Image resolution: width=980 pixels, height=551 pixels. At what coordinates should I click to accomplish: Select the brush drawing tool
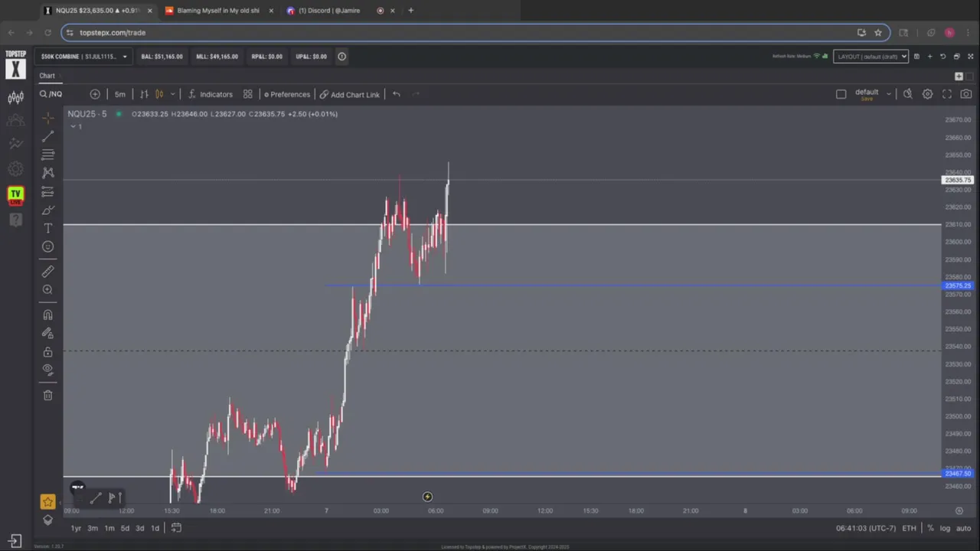click(x=47, y=210)
